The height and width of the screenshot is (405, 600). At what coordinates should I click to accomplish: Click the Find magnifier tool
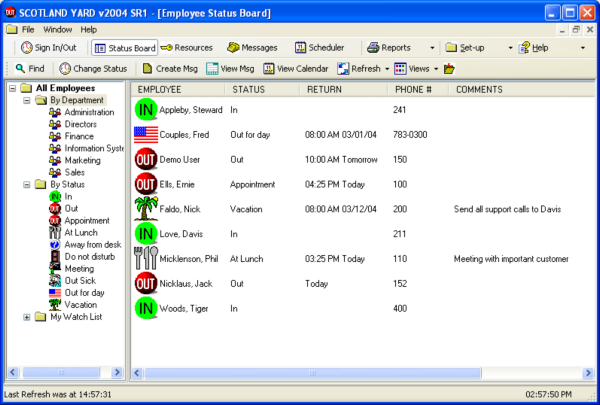[x=30, y=69]
